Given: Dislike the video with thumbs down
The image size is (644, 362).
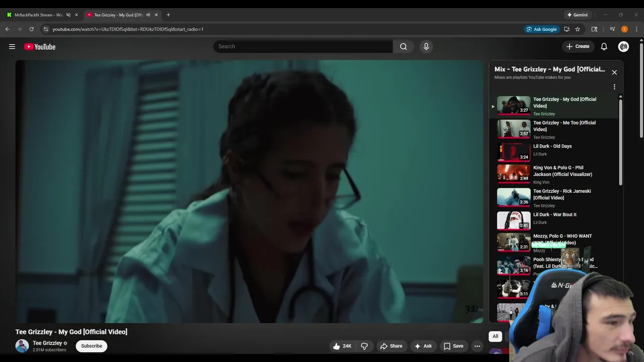Looking at the screenshot, I should 365,346.
